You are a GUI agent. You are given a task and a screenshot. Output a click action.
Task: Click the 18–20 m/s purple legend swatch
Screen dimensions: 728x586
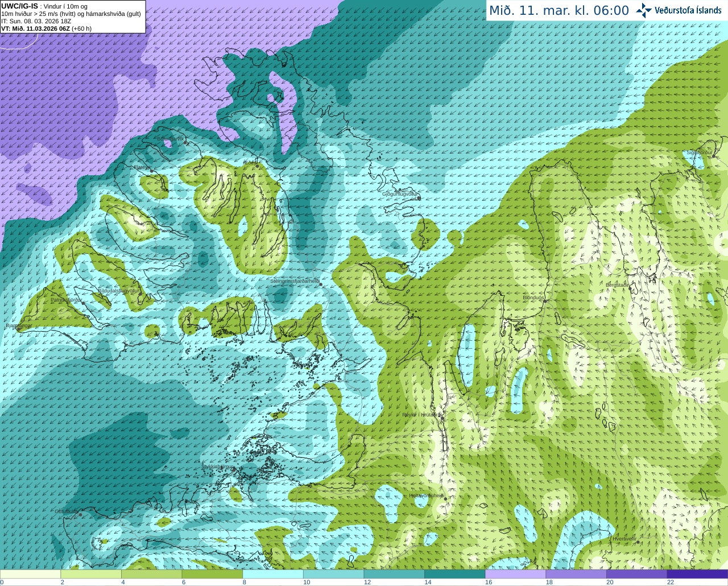576,574
